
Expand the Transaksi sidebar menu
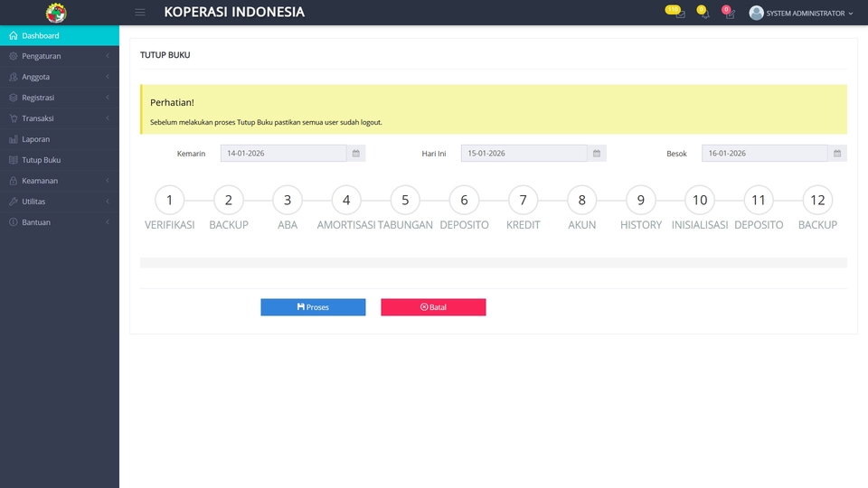[x=59, y=118]
